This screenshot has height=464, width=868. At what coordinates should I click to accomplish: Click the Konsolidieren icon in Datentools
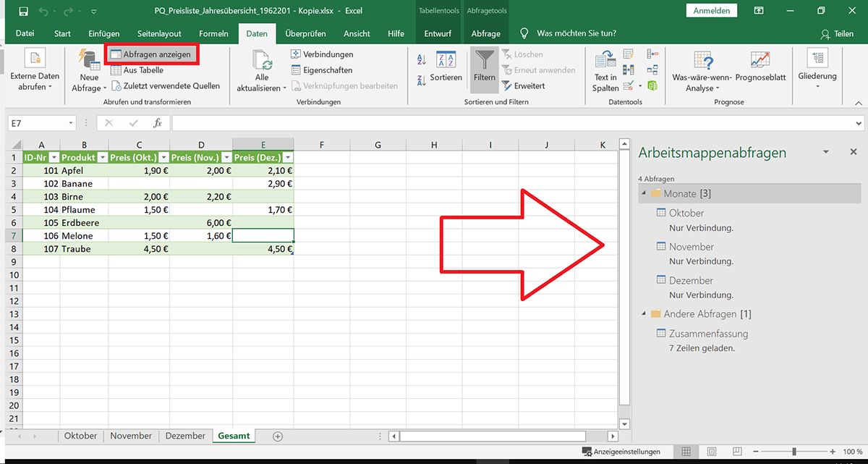pyautogui.click(x=652, y=54)
